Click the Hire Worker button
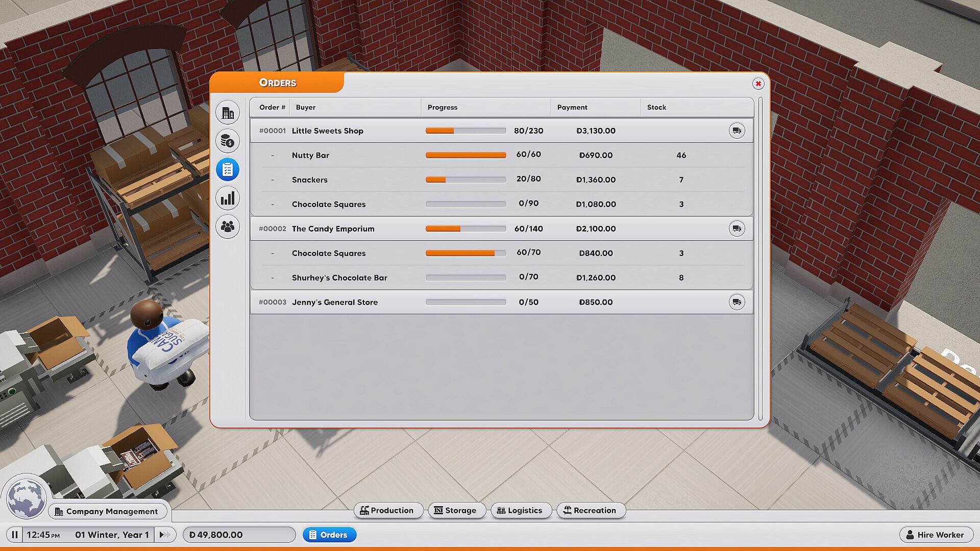The image size is (980, 551). [936, 535]
